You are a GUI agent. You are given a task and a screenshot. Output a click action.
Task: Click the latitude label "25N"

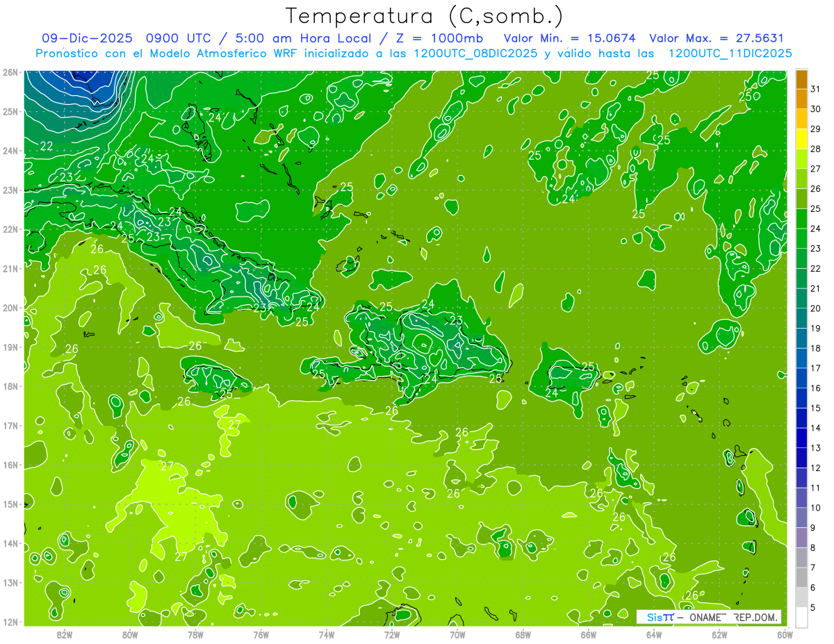pyautogui.click(x=10, y=112)
